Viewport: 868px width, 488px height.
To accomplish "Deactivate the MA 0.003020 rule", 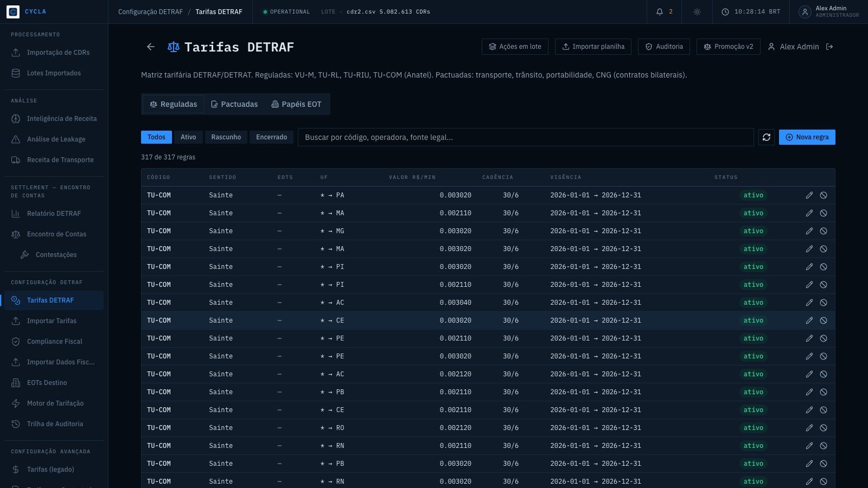I will coord(824,249).
